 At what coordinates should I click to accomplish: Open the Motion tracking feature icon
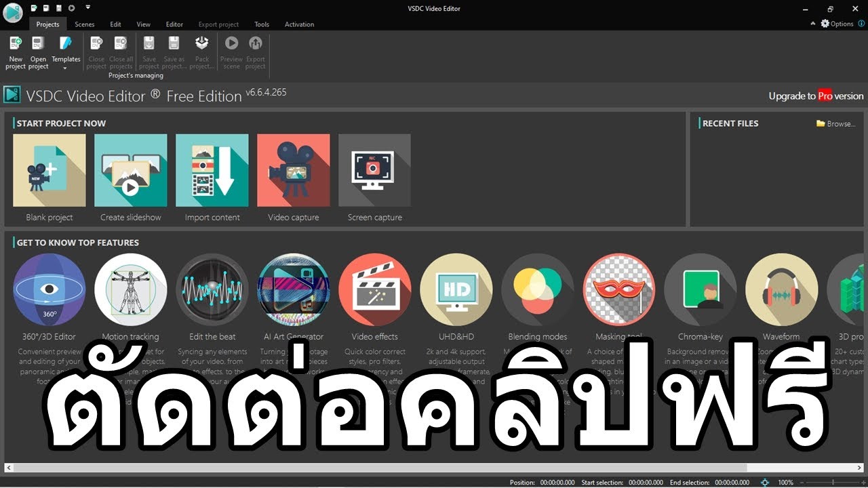[x=131, y=289]
